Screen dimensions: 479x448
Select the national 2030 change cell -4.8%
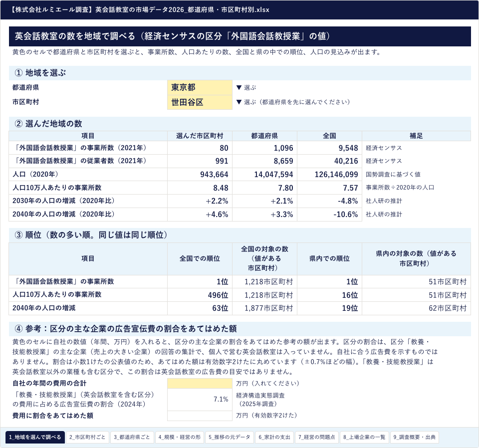coord(330,201)
